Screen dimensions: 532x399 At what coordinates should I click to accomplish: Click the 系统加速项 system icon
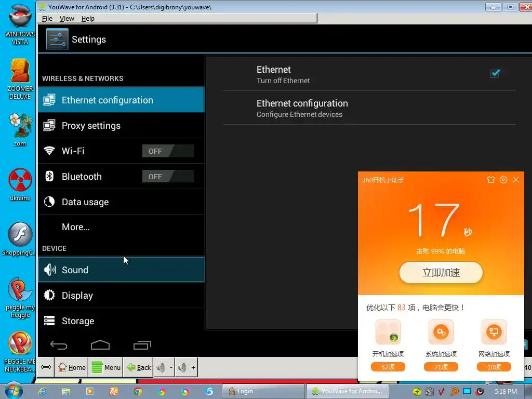click(x=441, y=332)
